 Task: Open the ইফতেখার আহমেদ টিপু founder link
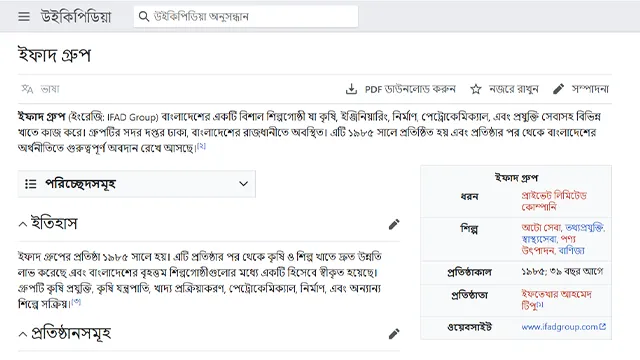pos(556,300)
